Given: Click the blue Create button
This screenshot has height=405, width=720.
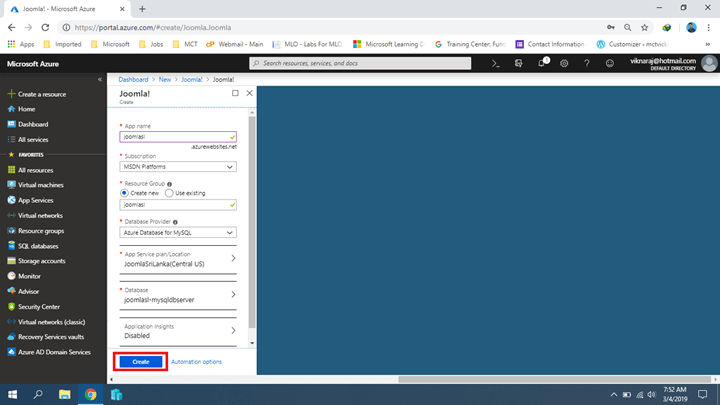Looking at the screenshot, I should click(x=141, y=362).
